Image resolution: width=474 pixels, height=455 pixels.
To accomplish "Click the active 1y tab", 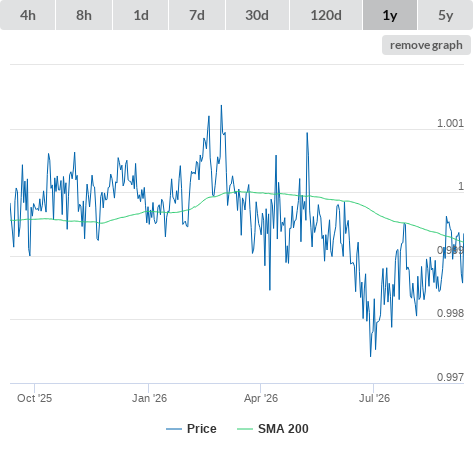I will pyautogui.click(x=390, y=15).
